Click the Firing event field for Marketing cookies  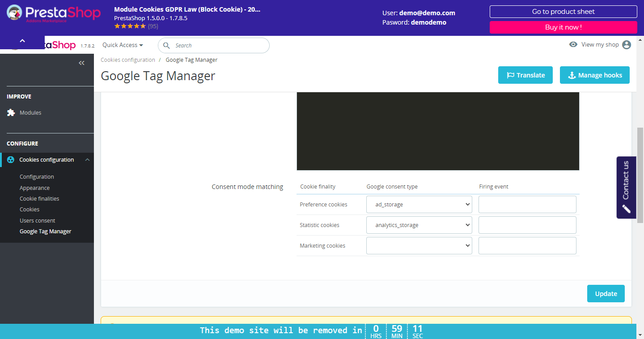[x=527, y=245]
